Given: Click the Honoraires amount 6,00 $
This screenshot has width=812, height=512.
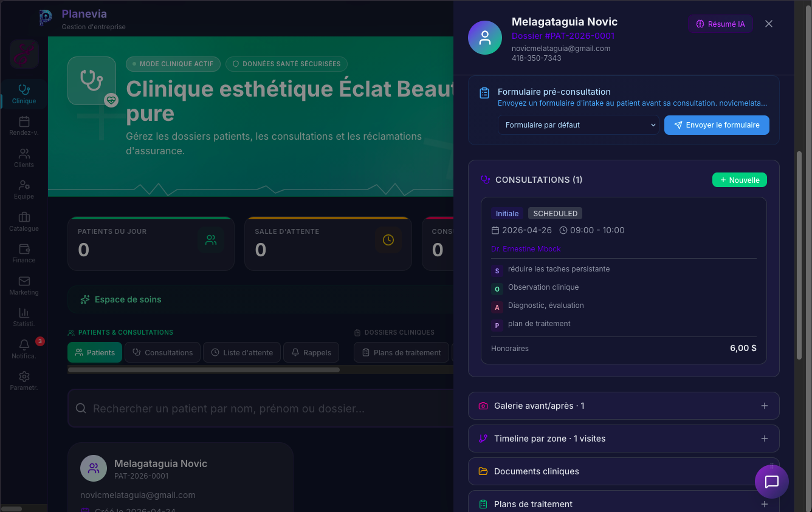Looking at the screenshot, I should (x=743, y=349).
